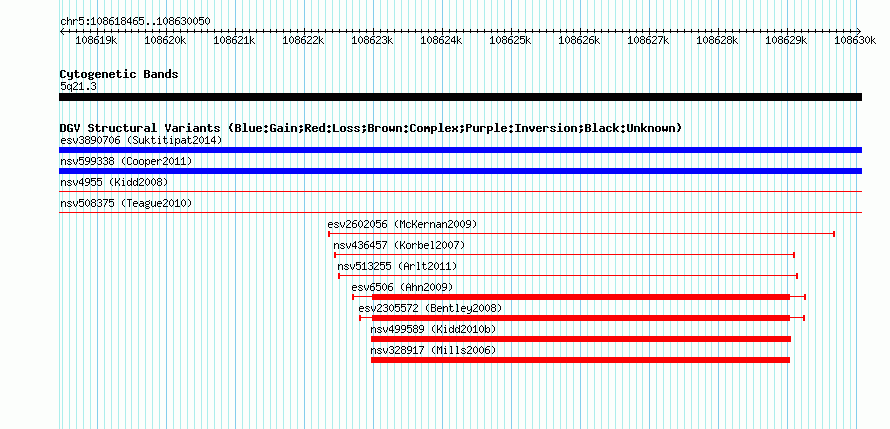
Task: Select the 5q21.3 band label
Action: (78, 86)
